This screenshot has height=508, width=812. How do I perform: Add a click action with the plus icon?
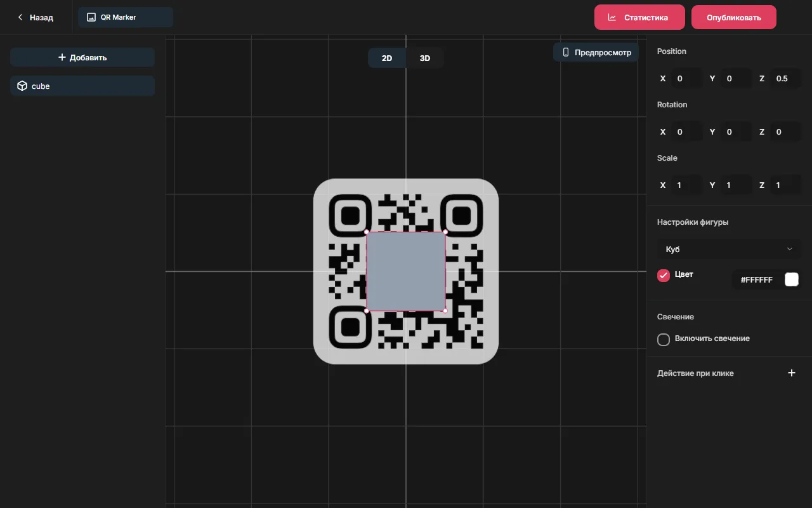tap(792, 373)
